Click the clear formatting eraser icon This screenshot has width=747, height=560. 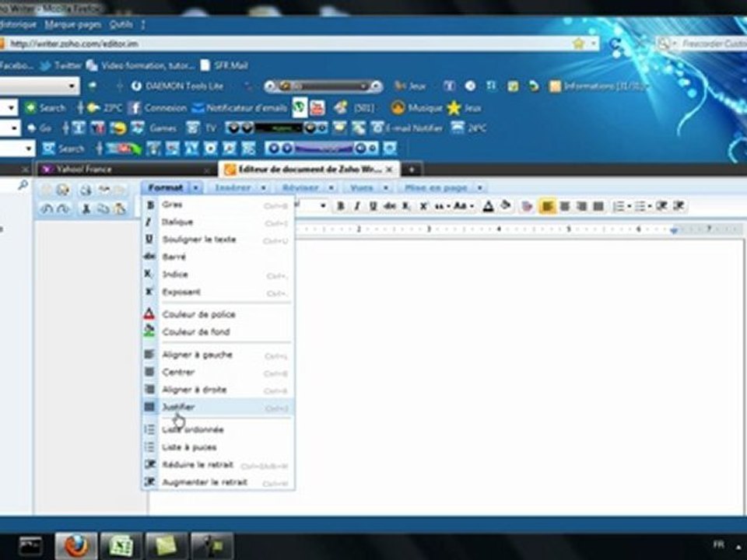527,206
